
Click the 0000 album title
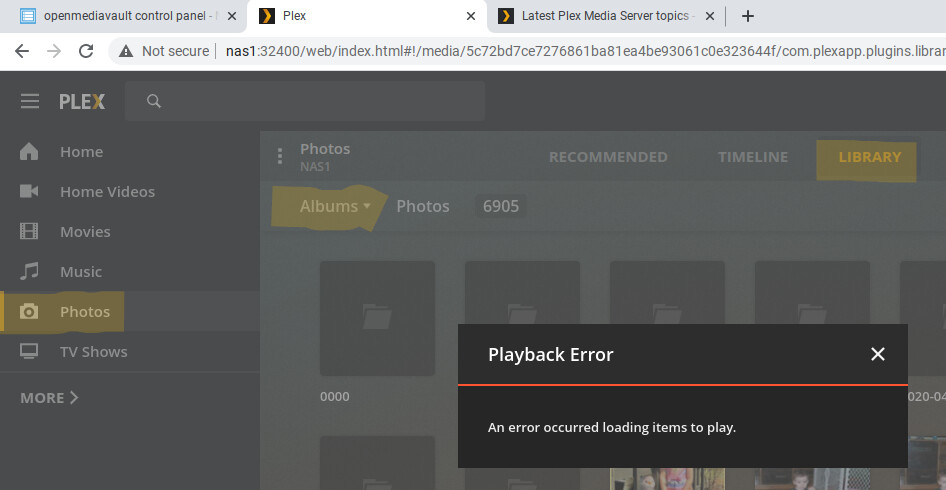[334, 396]
